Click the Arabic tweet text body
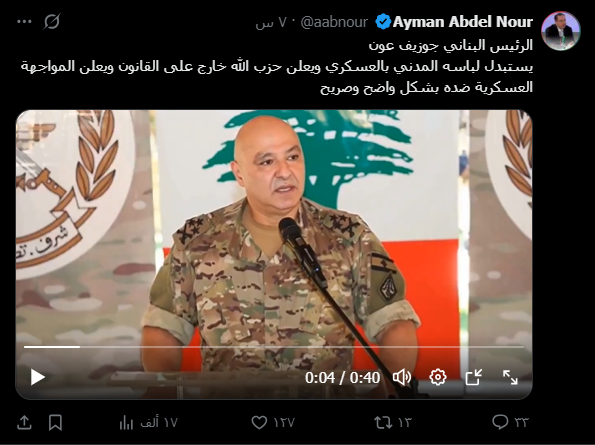The width and height of the screenshot is (595, 445). pos(277,67)
